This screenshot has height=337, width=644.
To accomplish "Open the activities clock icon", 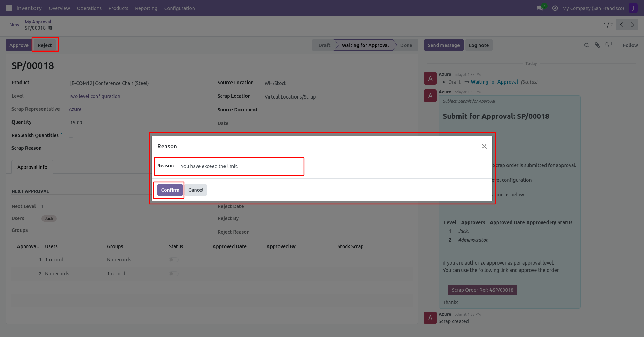I will (x=555, y=8).
